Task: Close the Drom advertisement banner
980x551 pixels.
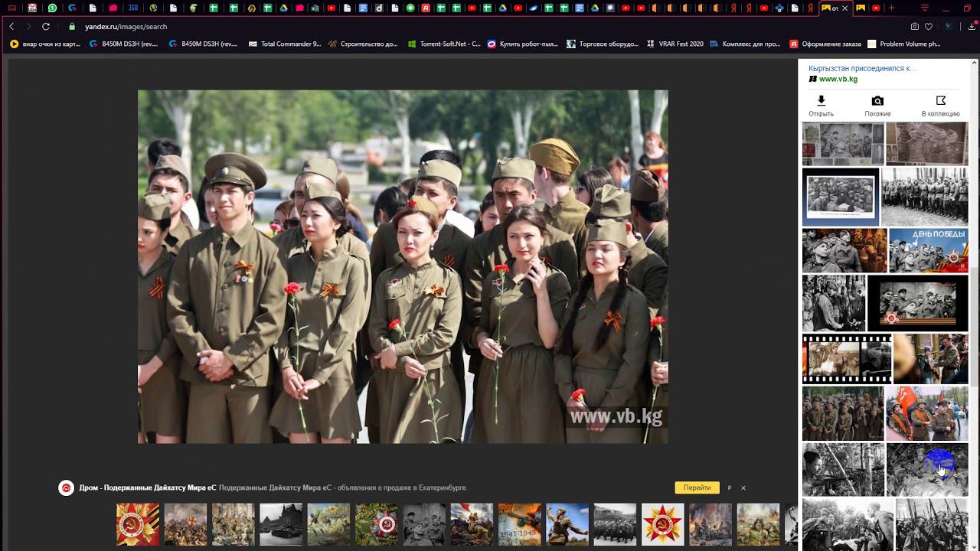Action: [743, 487]
